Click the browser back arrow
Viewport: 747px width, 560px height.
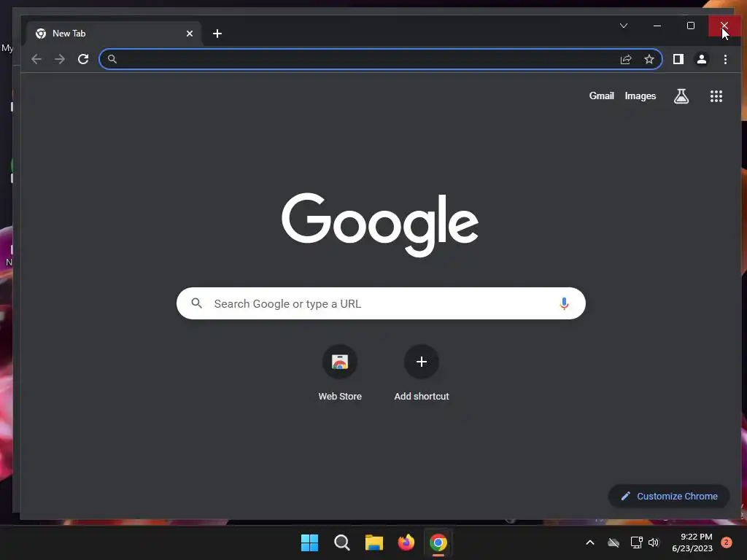coord(36,59)
